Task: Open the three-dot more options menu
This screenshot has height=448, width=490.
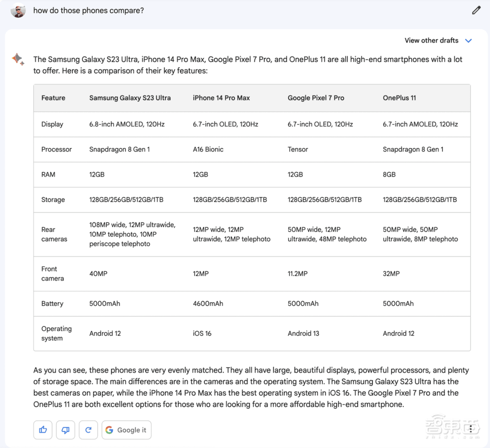Action: [x=471, y=429]
